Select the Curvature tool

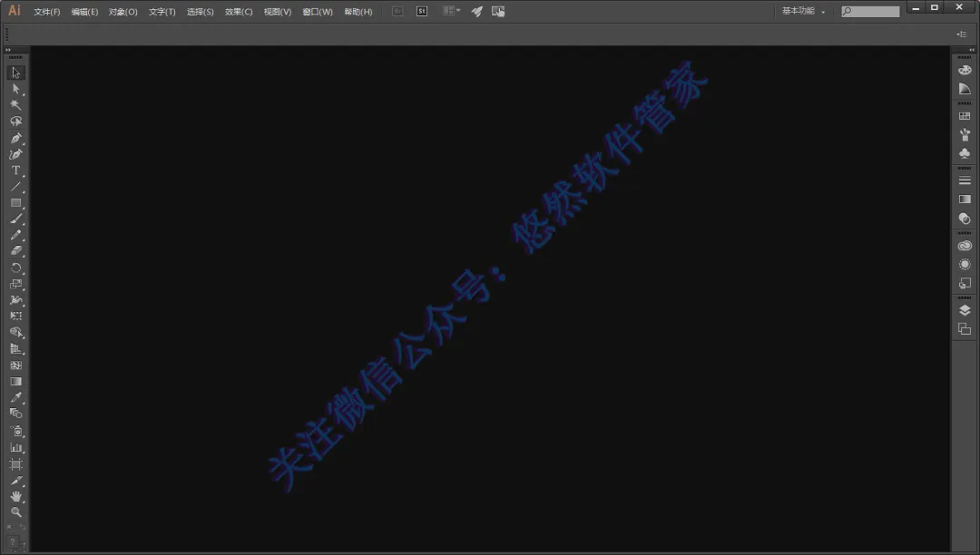pyautogui.click(x=15, y=154)
